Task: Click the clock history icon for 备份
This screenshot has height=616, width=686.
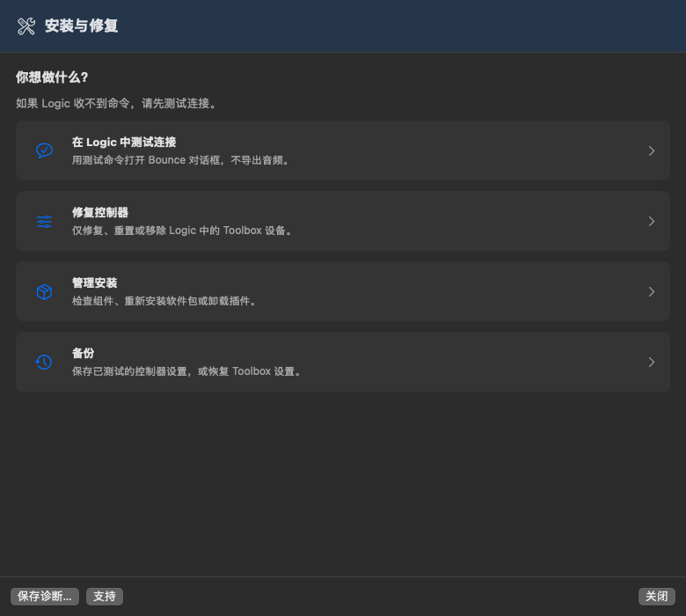Action: tap(44, 362)
